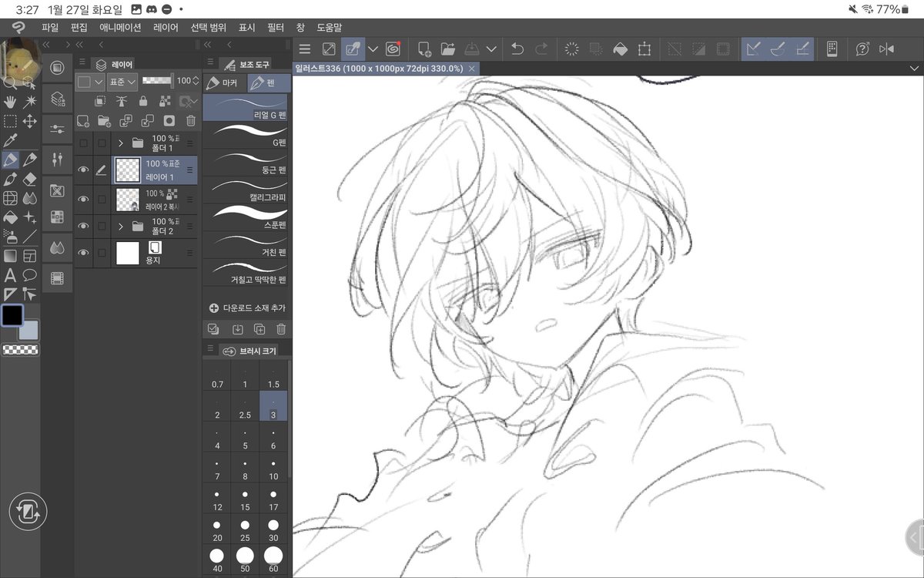The width and height of the screenshot is (924, 578).
Task: Toggle Snap to ruler in command bar
Action: pyautogui.click(x=754, y=49)
